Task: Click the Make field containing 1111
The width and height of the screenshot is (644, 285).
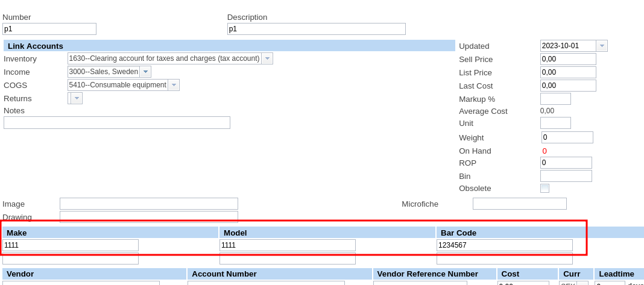Action: [x=71, y=245]
